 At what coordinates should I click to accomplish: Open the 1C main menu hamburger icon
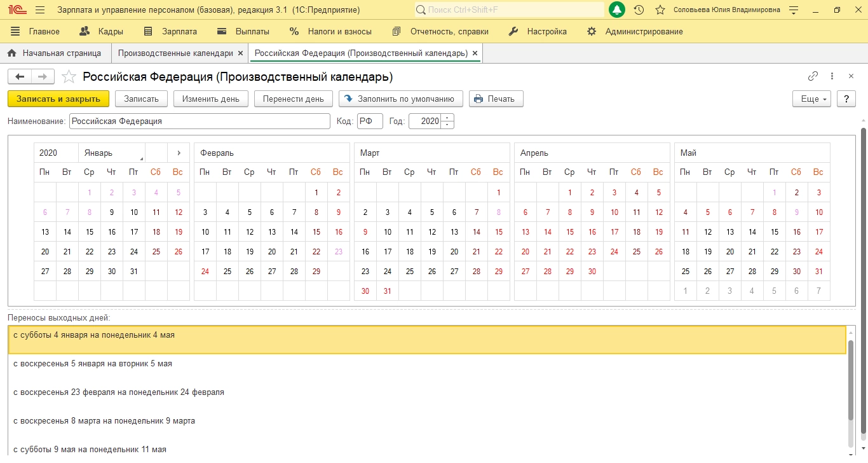[40, 10]
